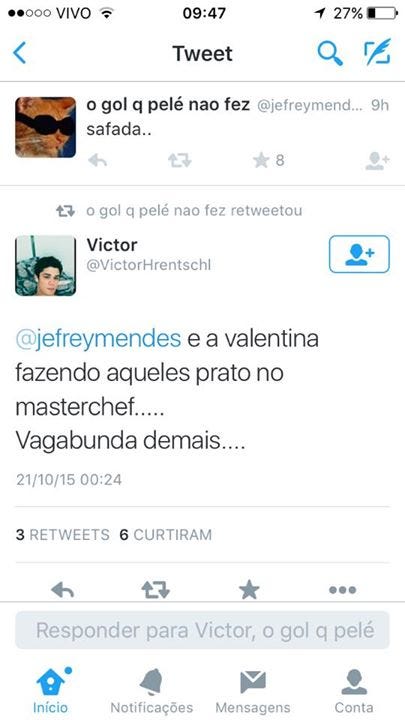Viewport: 405px width, 720px height.
Task: Retweet the 'safada..' tweet
Action: [180, 160]
